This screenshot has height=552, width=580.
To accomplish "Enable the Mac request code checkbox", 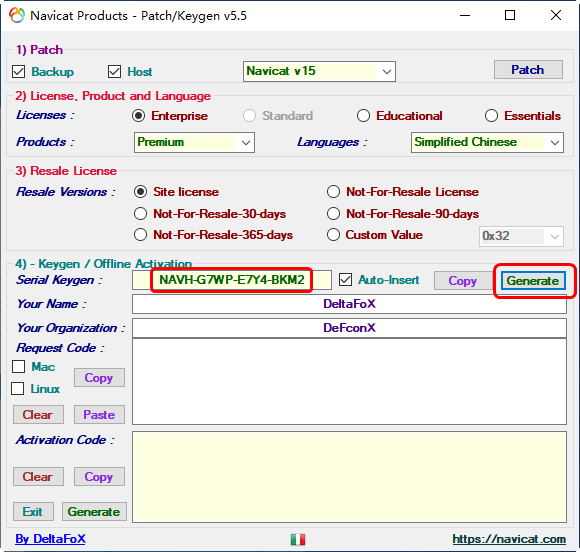I will click(x=18, y=367).
